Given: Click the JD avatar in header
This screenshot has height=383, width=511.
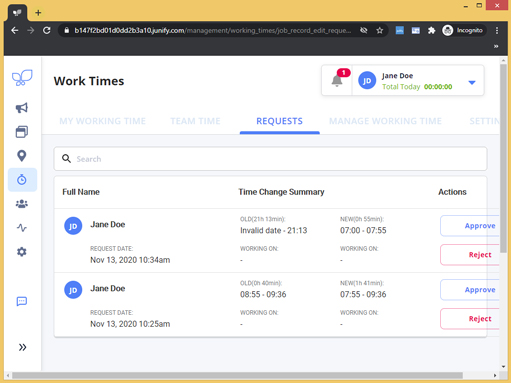Looking at the screenshot, I should click(x=367, y=80).
